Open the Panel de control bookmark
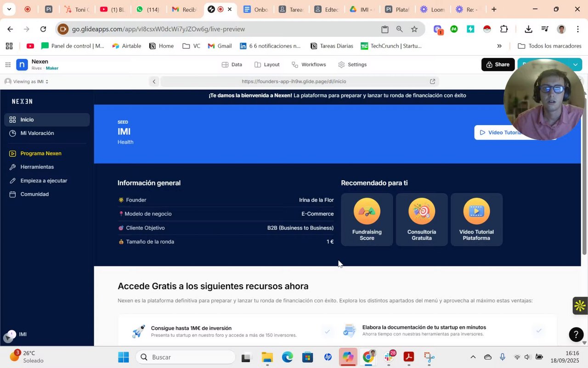The image size is (588, 368). click(73, 46)
